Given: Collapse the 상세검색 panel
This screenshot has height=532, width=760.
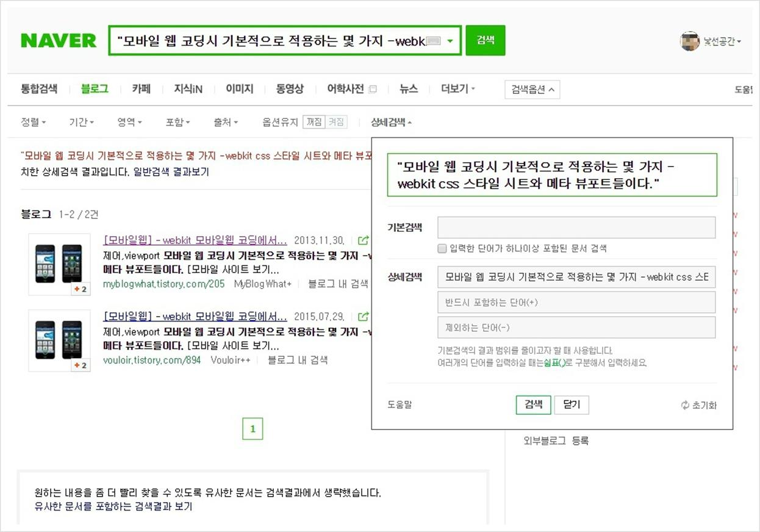Looking at the screenshot, I should pyautogui.click(x=391, y=122).
